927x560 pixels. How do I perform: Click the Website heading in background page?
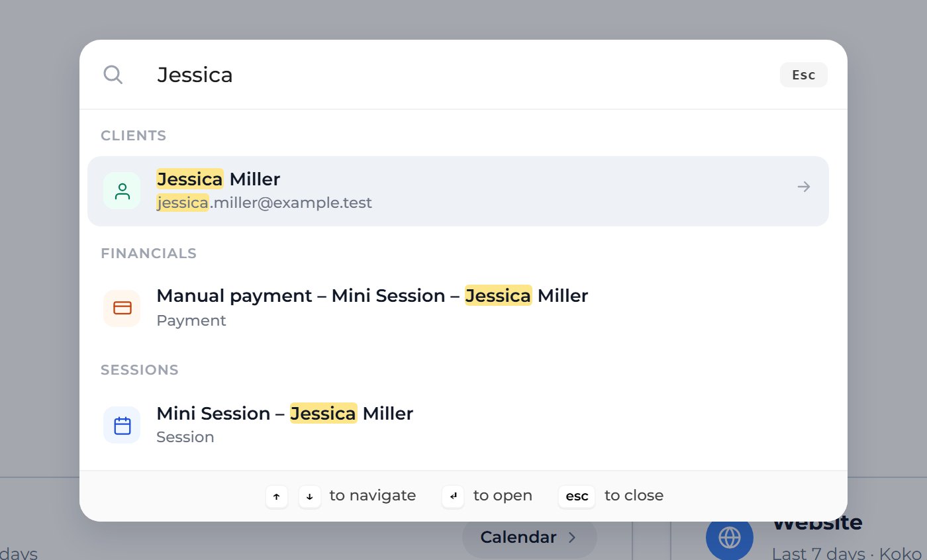[x=817, y=523]
